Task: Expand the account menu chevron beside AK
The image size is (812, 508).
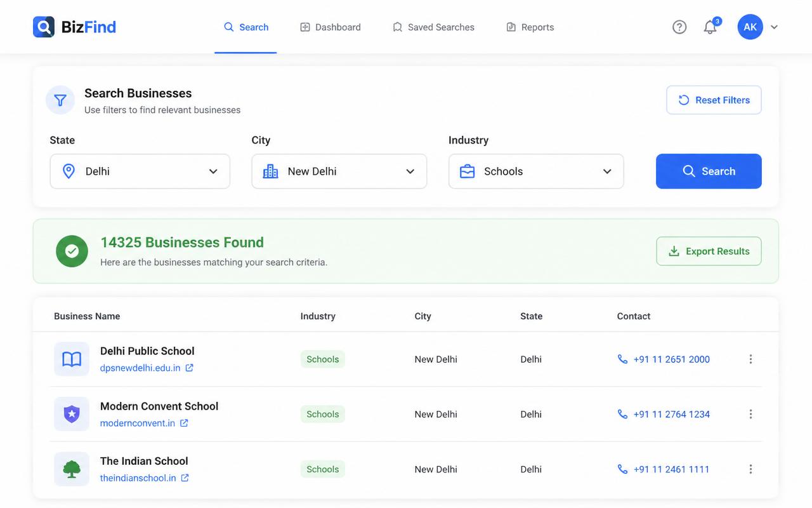Action: (774, 27)
